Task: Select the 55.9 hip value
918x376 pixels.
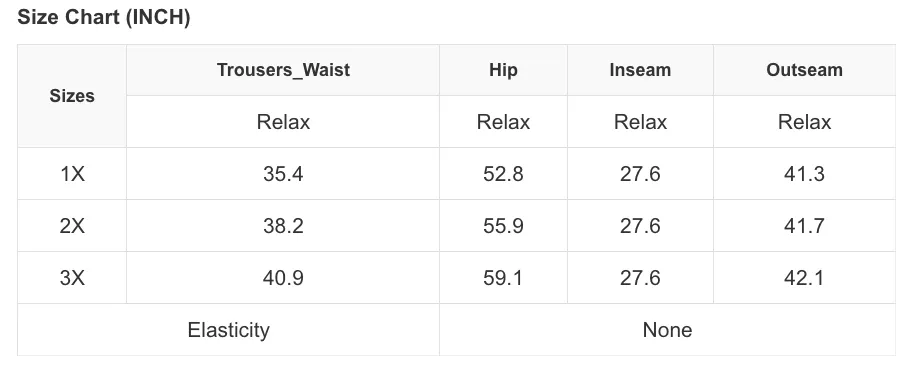Action: [x=503, y=225]
